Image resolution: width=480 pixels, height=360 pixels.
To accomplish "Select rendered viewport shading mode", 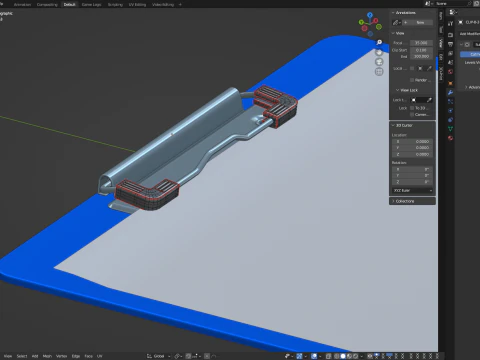I will coord(355,356).
